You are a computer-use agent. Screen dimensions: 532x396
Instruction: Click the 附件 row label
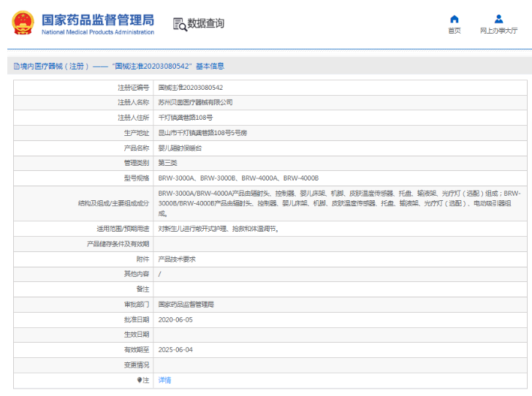142,259
